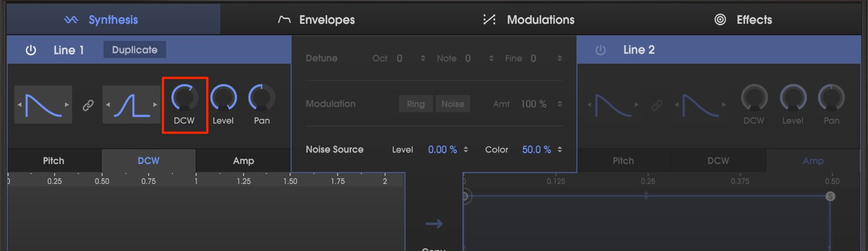The image size is (868, 251).
Task: Click the Line 1 Level knob
Action: 223,97
